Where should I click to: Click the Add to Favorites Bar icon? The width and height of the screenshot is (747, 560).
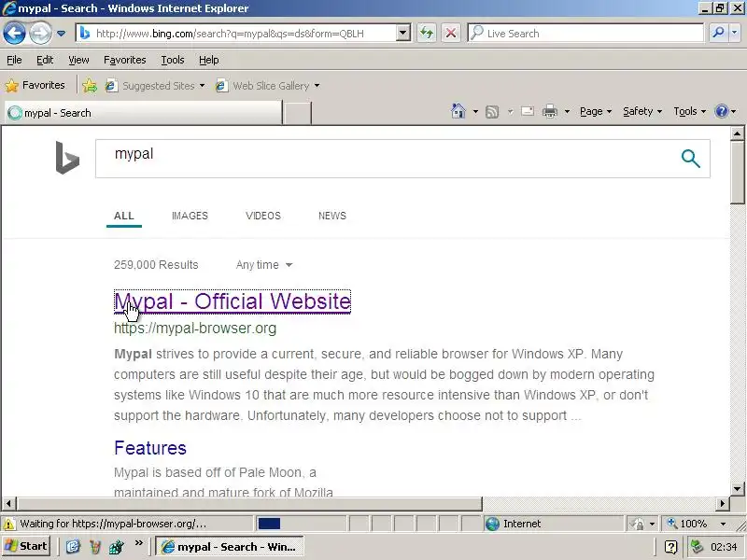pos(89,86)
